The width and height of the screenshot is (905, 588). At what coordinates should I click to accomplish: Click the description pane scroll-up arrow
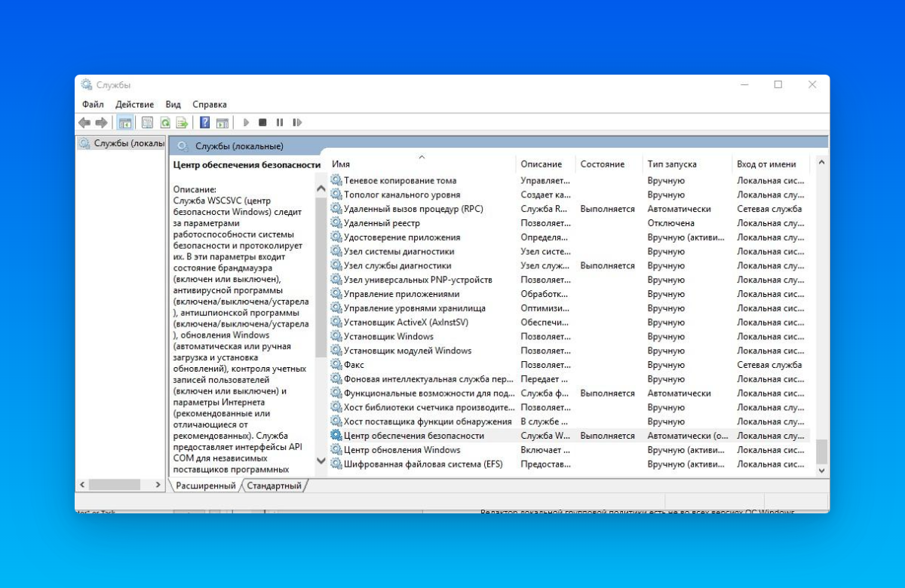(x=321, y=189)
